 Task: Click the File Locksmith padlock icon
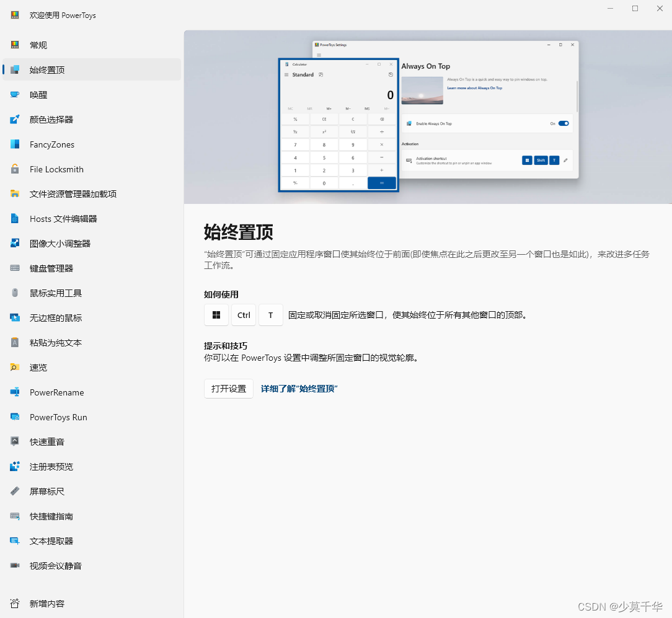tap(15, 169)
